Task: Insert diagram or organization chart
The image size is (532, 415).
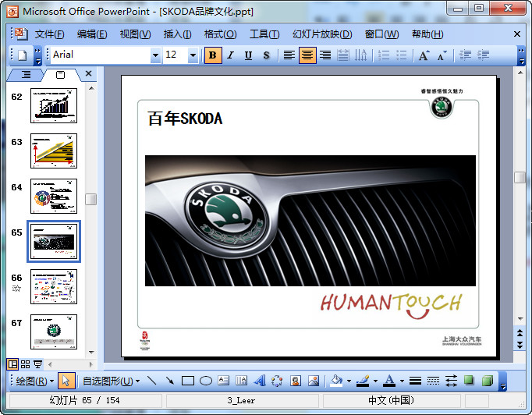Action: click(277, 381)
